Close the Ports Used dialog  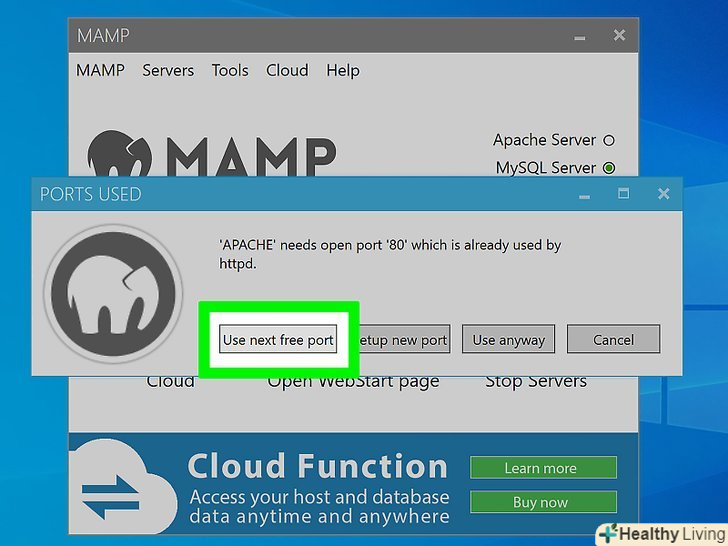click(x=663, y=194)
